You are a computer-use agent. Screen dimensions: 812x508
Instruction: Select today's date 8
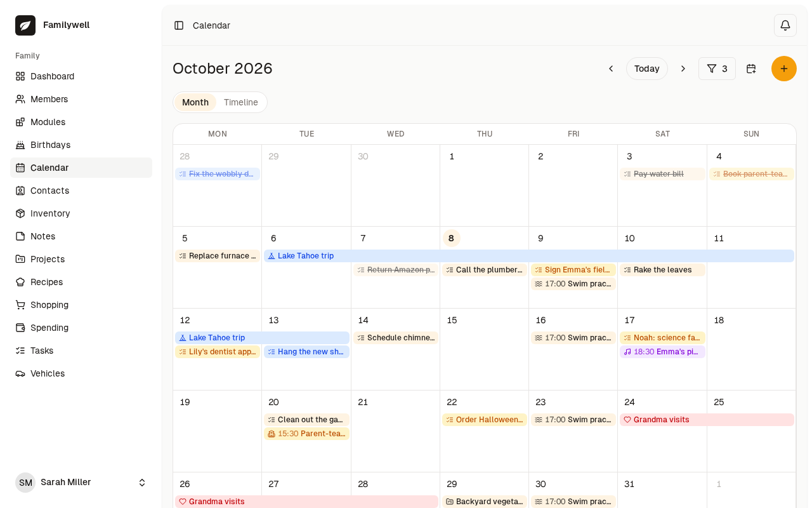click(451, 238)
